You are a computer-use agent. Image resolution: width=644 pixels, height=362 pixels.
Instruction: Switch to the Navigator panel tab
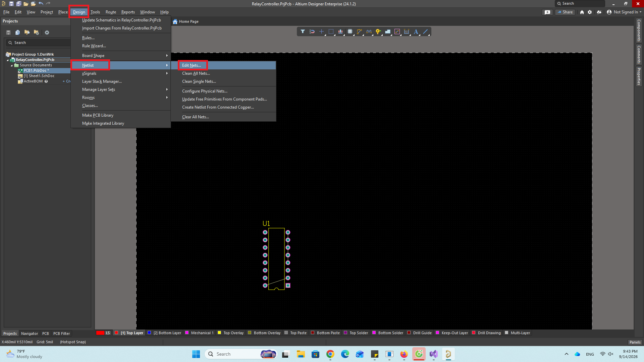tap(30, 334)
